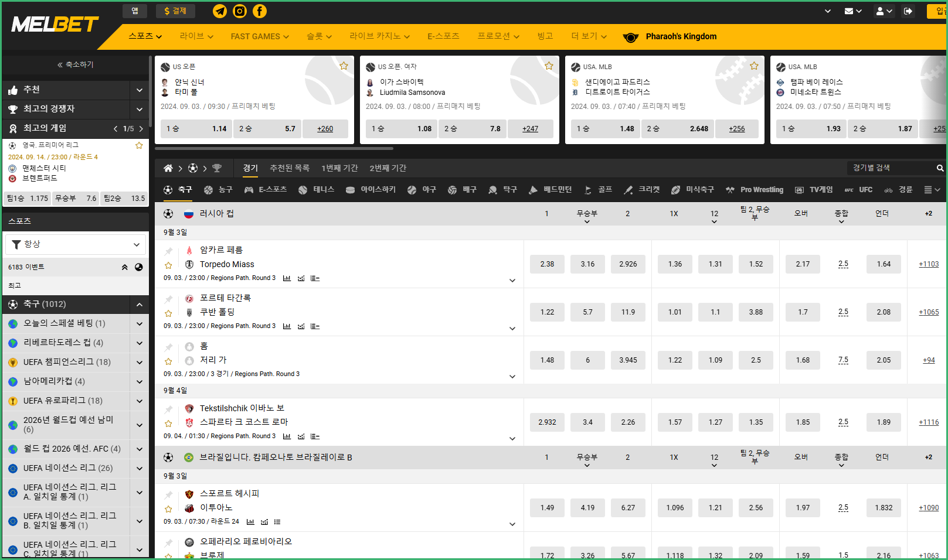
Task: Switch to the 2번째 기간 tab
Action: [388, 168]
